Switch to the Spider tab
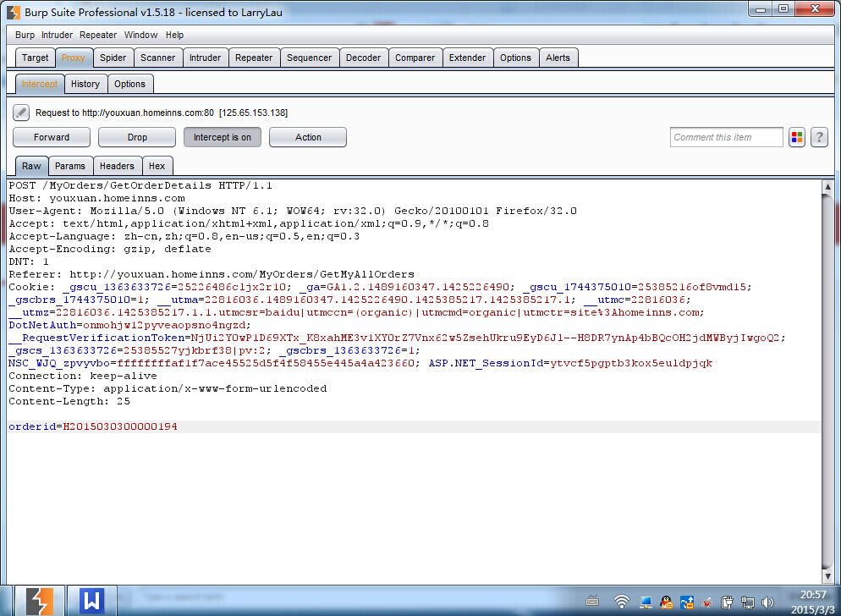Image resolution: width=841 pixels, height=616 pixels. coord(113,58)
